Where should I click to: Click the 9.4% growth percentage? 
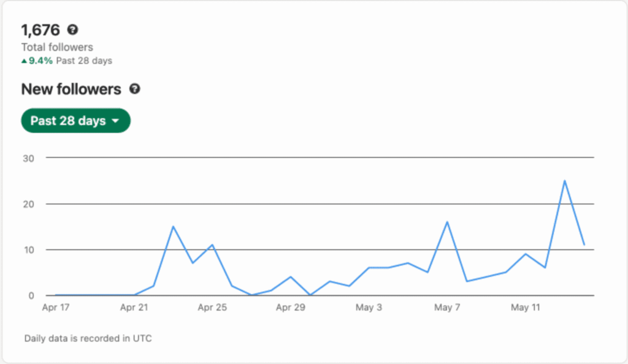pos(41,61)
